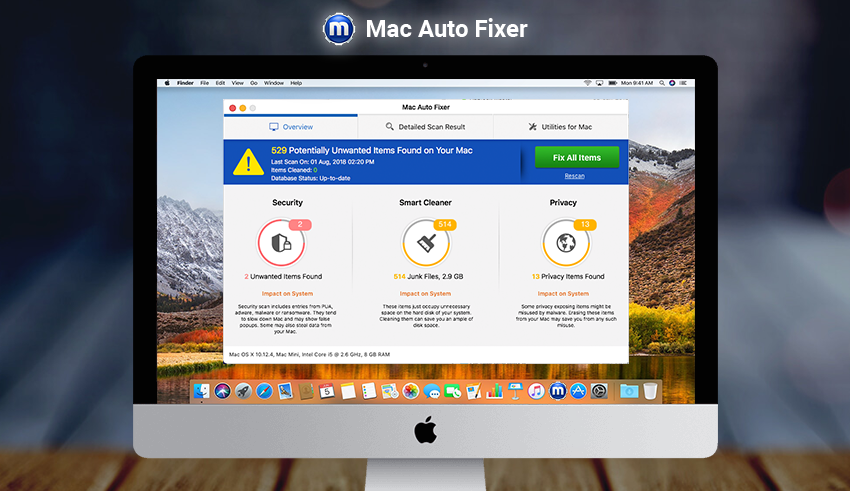Open Notification Center from menu bar
Image resolution: width=850 pixels, height=491 pixels.
[x=683, y=83]
